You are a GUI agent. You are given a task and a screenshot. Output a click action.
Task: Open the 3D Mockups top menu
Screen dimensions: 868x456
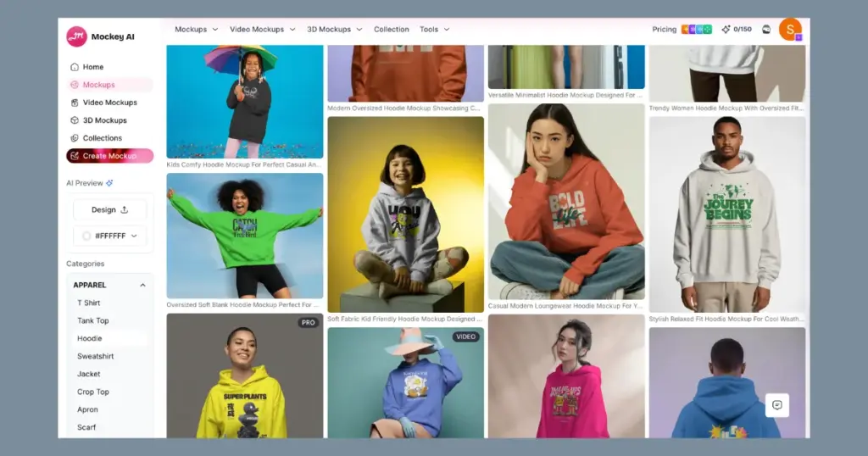click(x=334, y=30)
